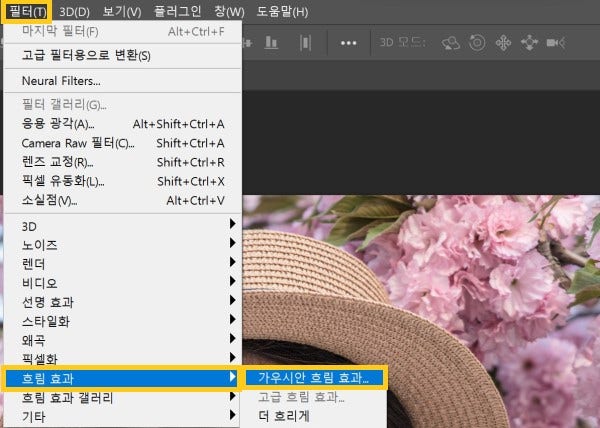Viewport: 600px width, 428px height.
Task: Open Camera Raw 필터(C)...
Action: pyautogui.click(x=122, y=143)
